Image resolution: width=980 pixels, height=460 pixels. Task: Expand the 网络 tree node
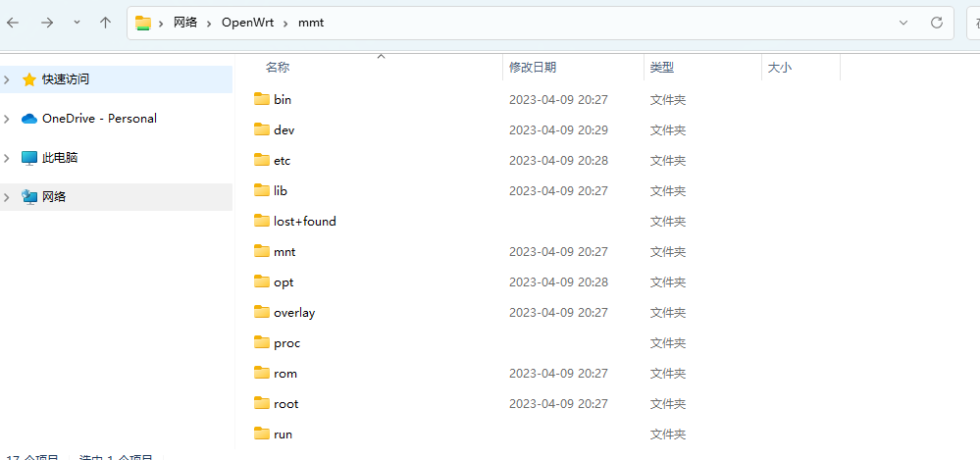coord(7,197)
